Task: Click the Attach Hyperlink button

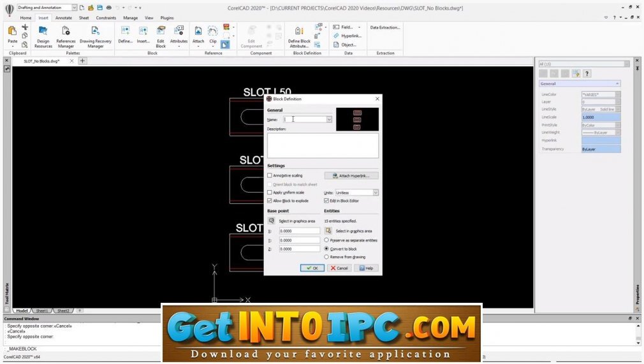Action: [x=351, y=175]
